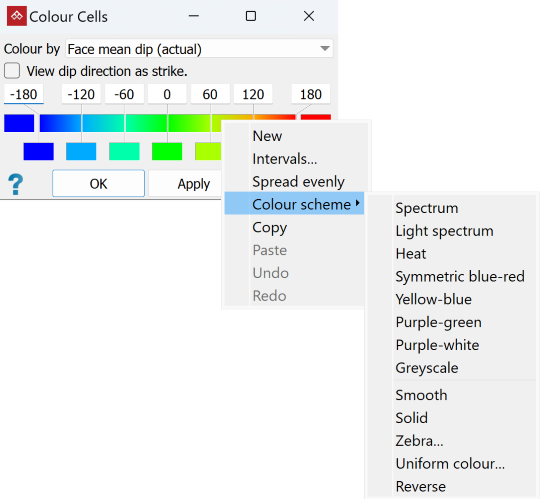Select Symmetric blue-red scheme
Viewport: 540px width, 499px height.
coord(460,277)
